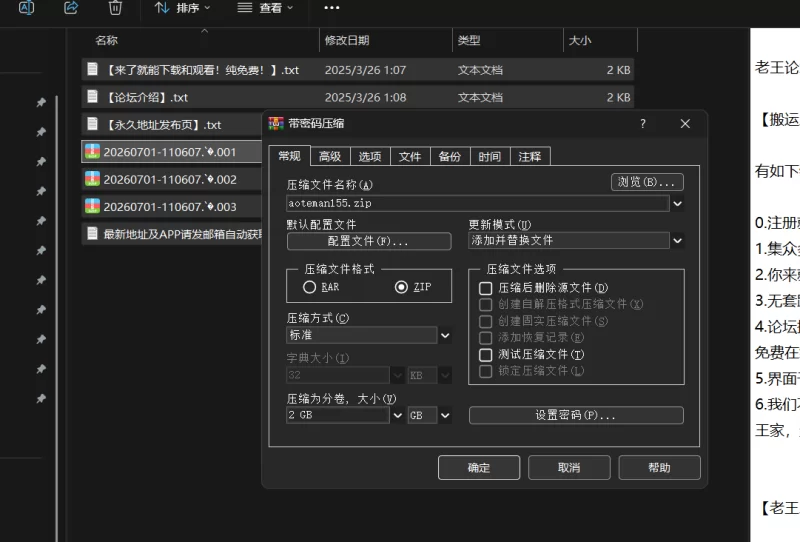Viewport: 800px width, 542px height.
Task: Click file name 20260701-110607 ending .002
Action: [x=170, y=179]
